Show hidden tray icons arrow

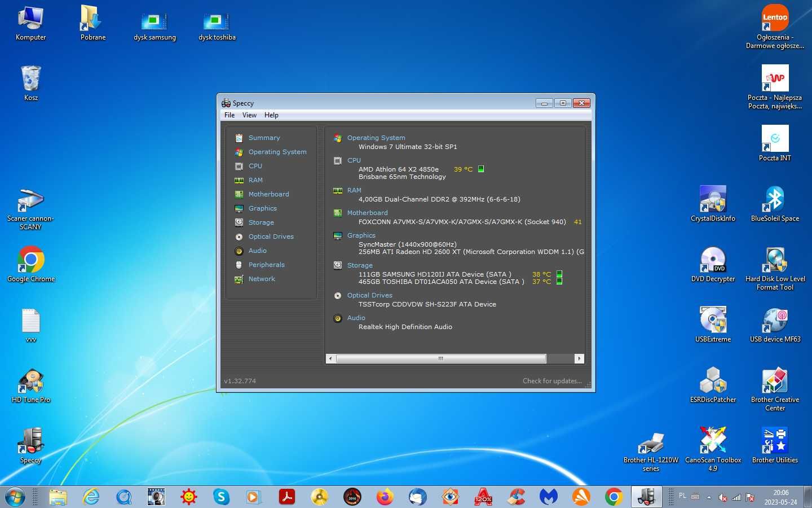709,497
